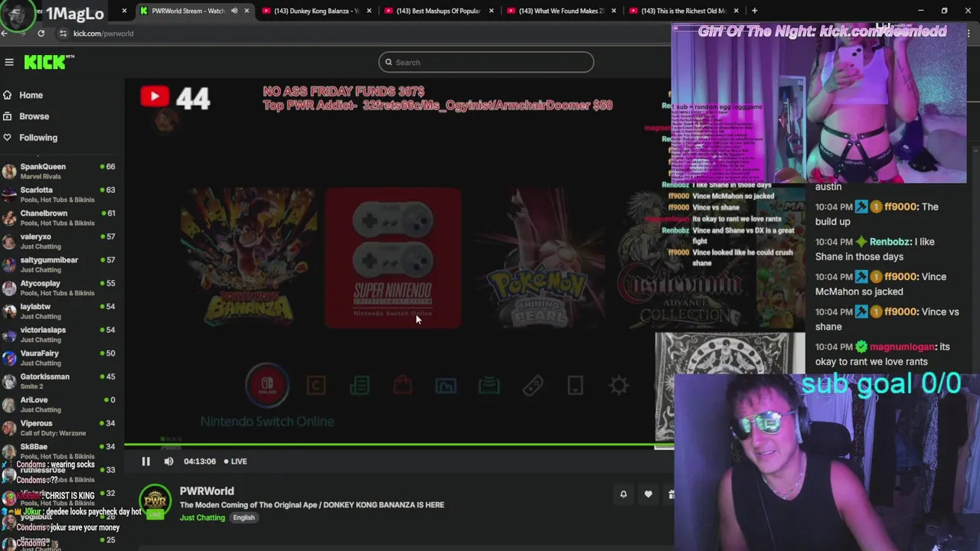Close the Dunkey Kong Balanza tab
The width and height of the screenshot is (980, 551).
tap(369, 11)
